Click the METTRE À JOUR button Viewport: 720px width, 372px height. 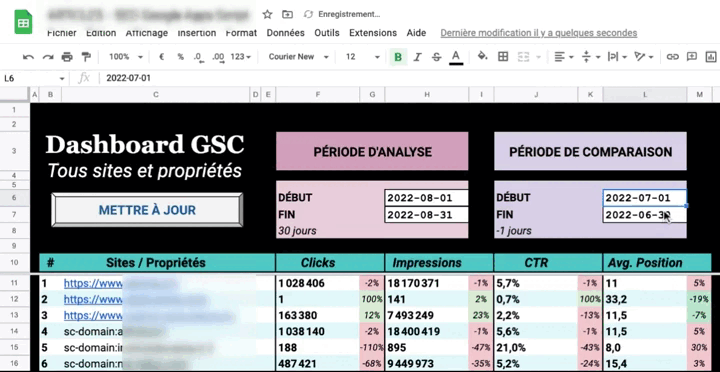click(147, 210)
